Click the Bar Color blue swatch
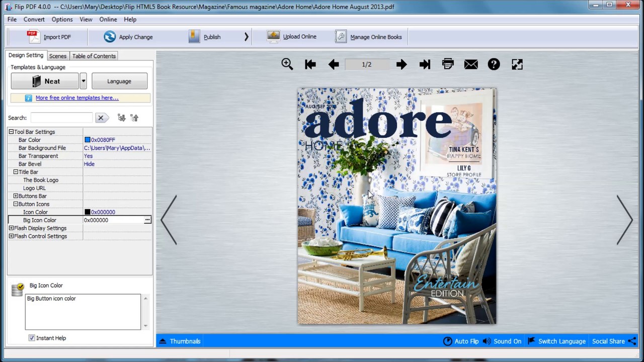This screenshot has height=362, width=644. [87, 140]
